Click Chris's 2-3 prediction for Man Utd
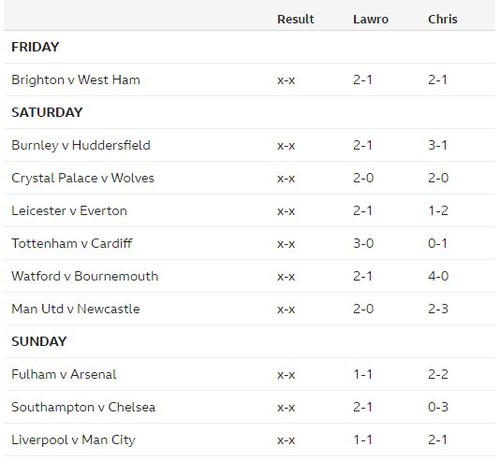Viewport: 500px width, 461px height. pyautogui.click(x=438, y=309)
